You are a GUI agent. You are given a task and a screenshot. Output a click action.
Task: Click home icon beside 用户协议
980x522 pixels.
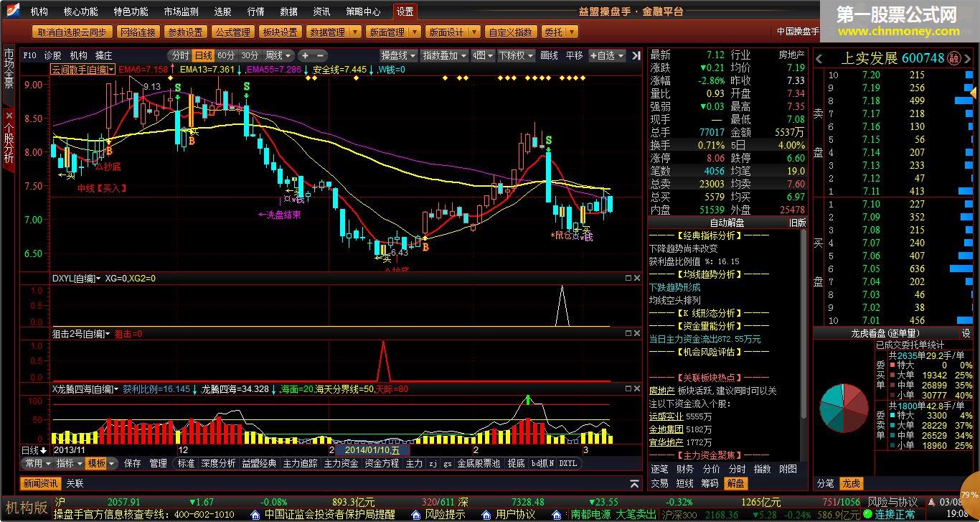tap(486, 515)
